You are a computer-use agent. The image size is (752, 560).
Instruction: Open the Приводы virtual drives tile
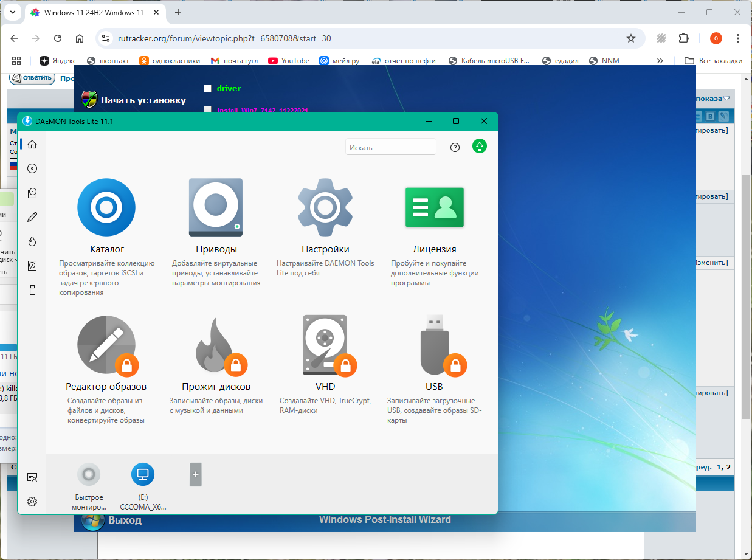tap(216, 207)
